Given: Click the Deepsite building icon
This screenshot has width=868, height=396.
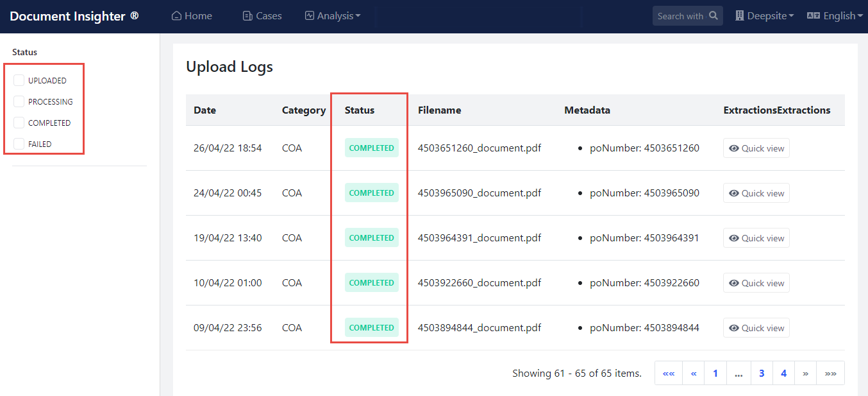Looking at the screenshot, I should [x=739, y=16].
